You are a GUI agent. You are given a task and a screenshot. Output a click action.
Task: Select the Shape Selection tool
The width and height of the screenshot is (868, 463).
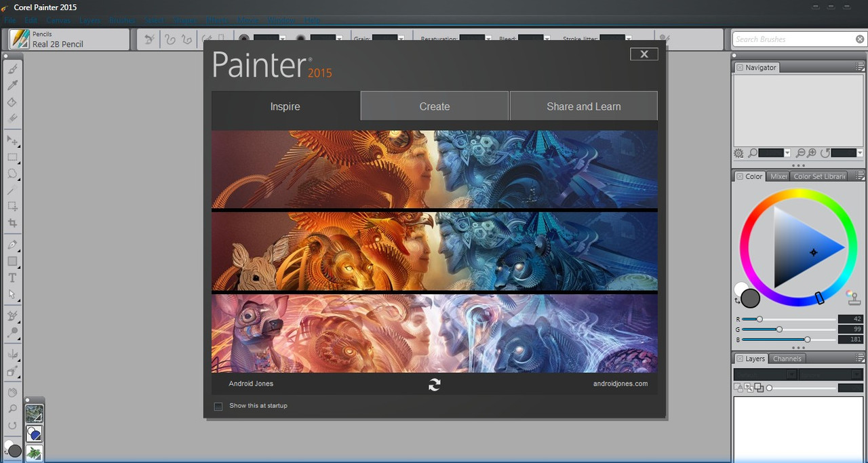[12, 294]
